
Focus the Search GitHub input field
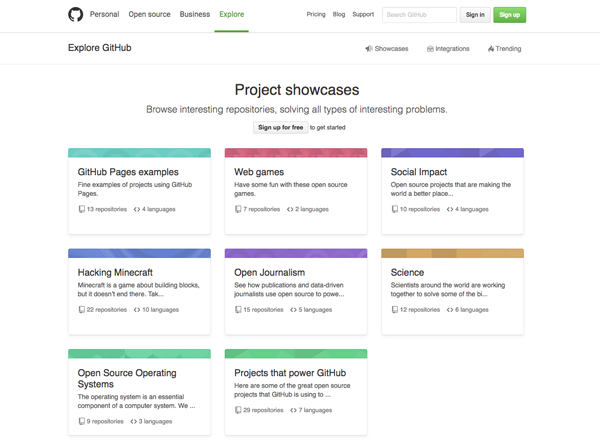coord(418,15)
